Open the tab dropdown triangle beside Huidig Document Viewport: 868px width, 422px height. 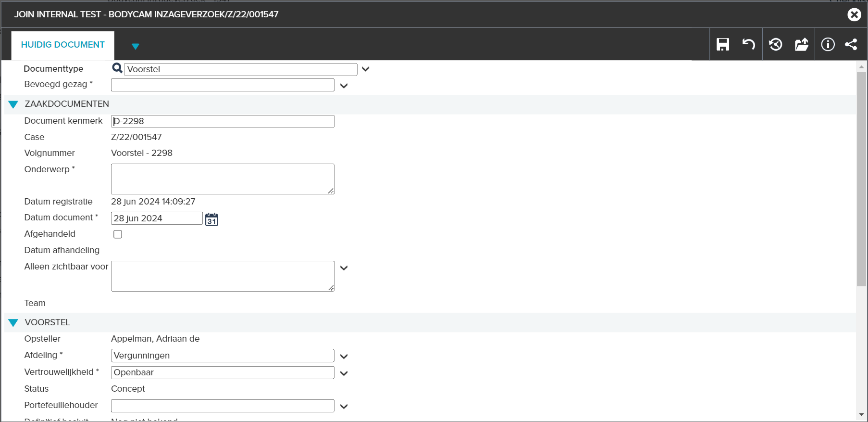tap(136, 47)
